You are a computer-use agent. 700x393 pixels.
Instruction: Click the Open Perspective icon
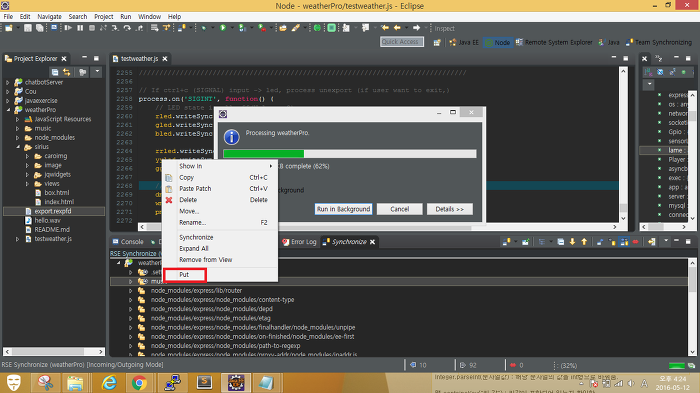click(437, 42)
